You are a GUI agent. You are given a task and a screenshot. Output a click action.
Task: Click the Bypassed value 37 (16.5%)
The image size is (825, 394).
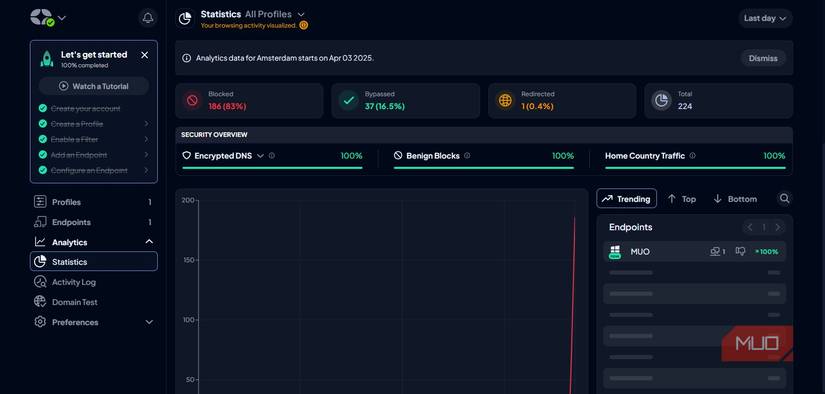385,106
